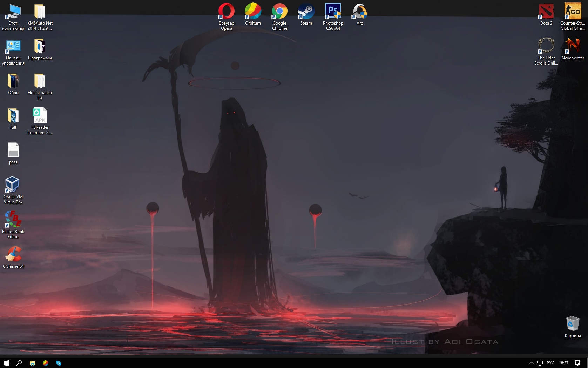Select the FictionBook Editor shortcut
The width and height of the screenshot is (588, 368).
pyautogui.click(x=13, y=225)
